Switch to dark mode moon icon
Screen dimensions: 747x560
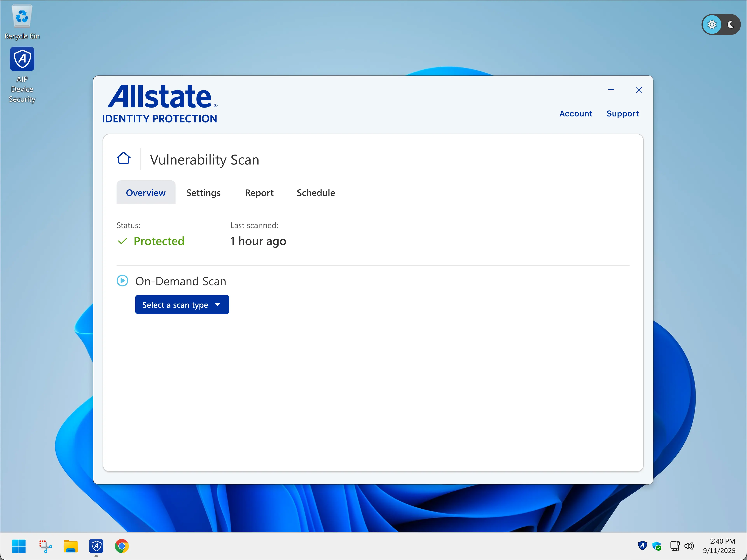pyautogui.click(x=731, y=24)
